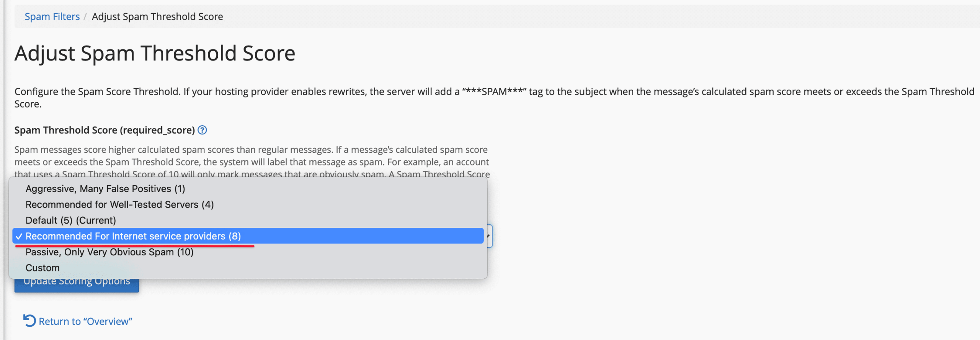This screenshot has height=340, width=980.
Task: Open the Spam Filters breadcrumb link
Action: (x=52, y=16)
